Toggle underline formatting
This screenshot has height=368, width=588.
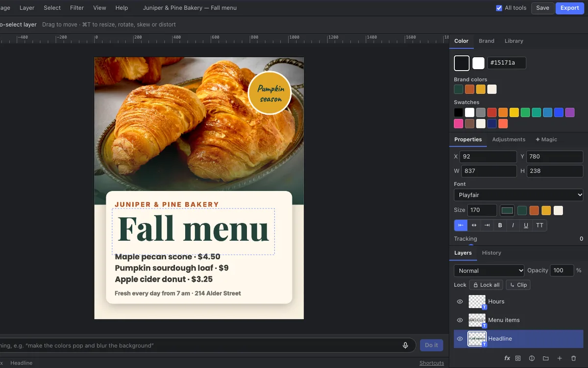[526, 225]
